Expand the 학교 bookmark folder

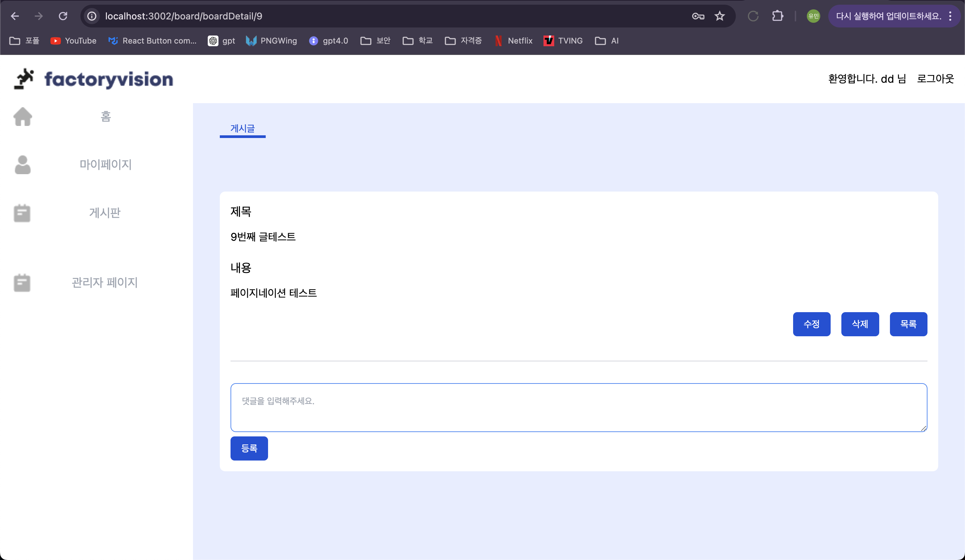coord(417,41)
